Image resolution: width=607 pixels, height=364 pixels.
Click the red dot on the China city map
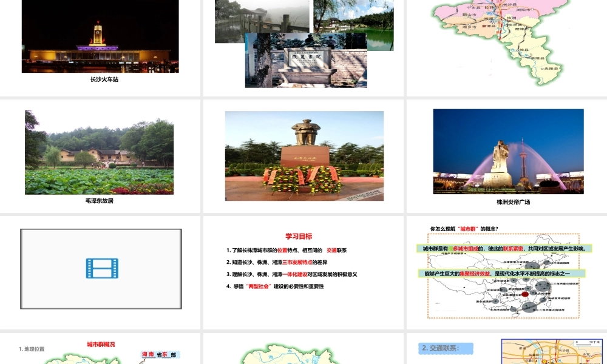point(525,294)
